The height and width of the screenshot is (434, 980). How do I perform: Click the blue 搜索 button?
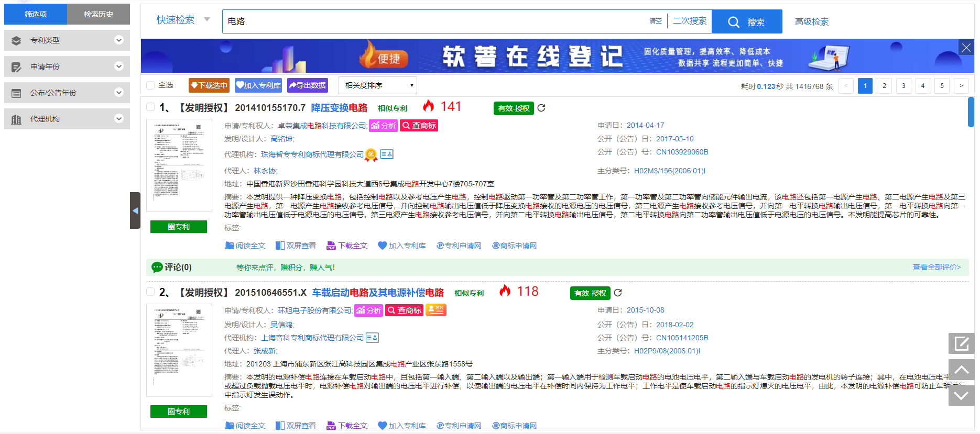tap(746, 22)
